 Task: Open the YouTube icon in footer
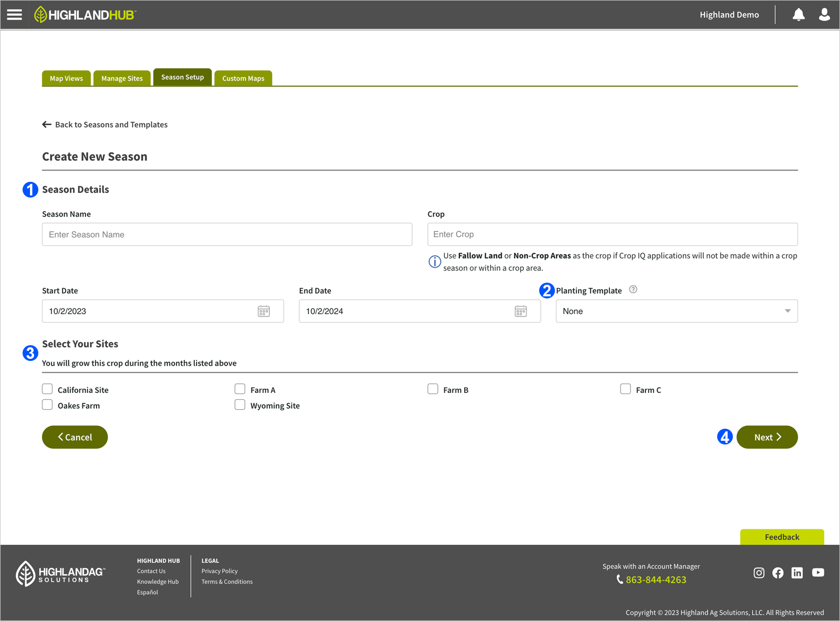point(817,573)
